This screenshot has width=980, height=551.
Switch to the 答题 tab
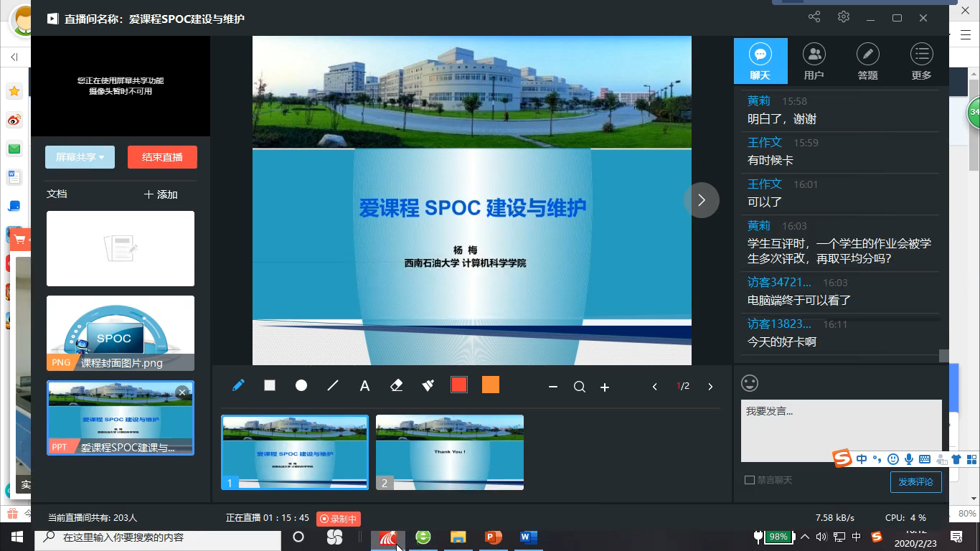[867, 62]
